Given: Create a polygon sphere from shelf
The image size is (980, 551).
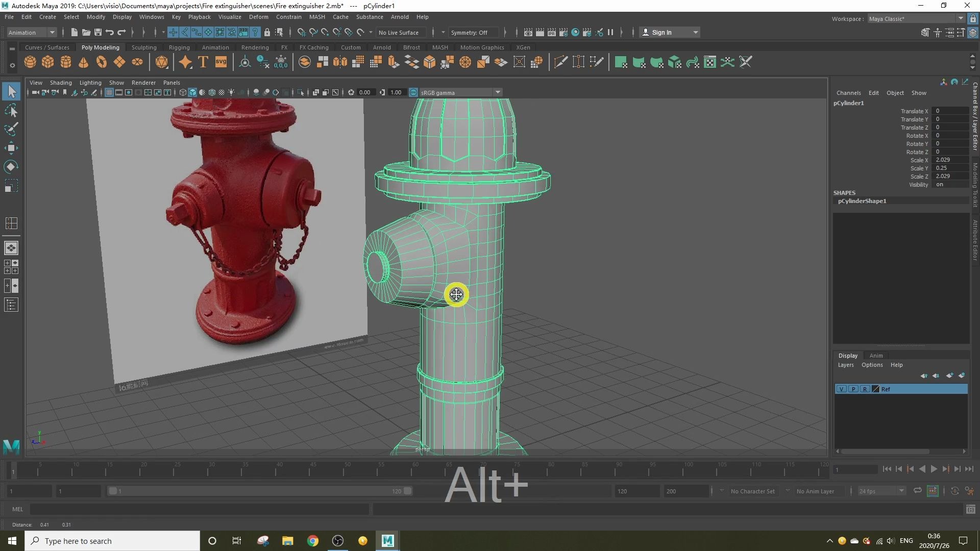Looking at the screenshot, I should point(30,62).
